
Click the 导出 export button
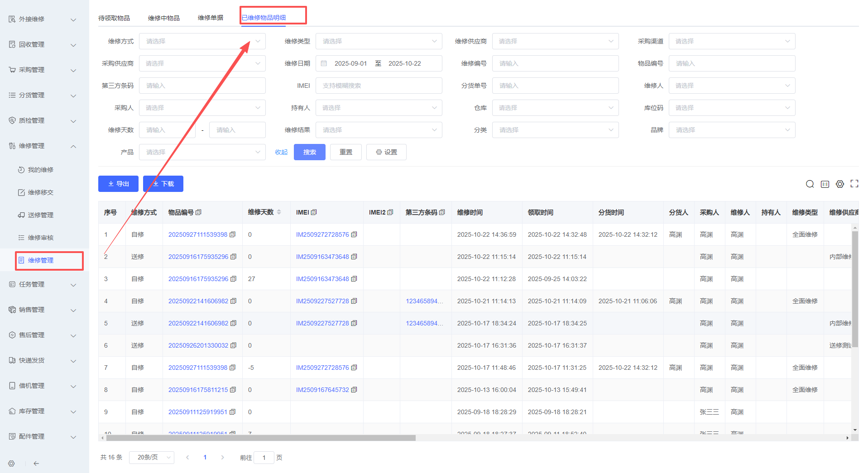coord(118,184)
